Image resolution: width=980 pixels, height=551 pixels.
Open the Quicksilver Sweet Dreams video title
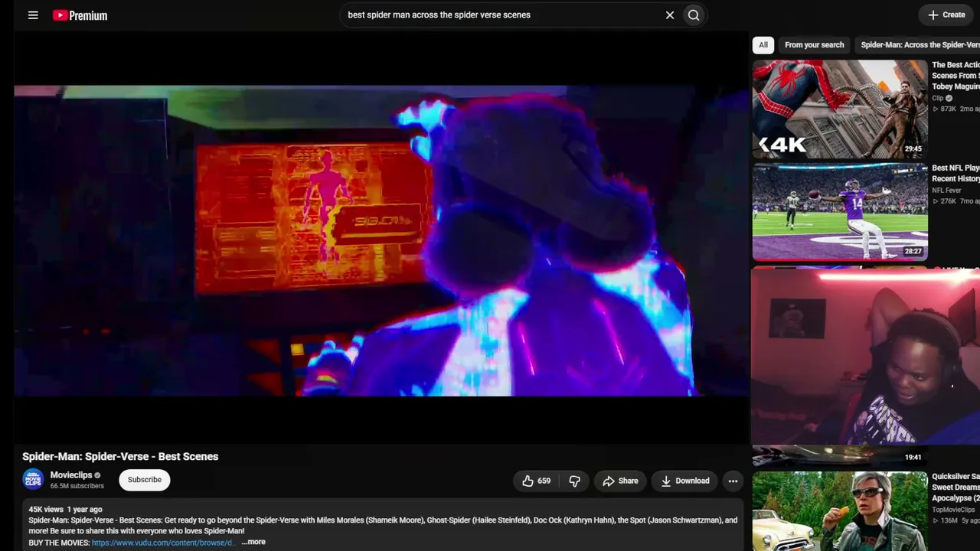955,487
